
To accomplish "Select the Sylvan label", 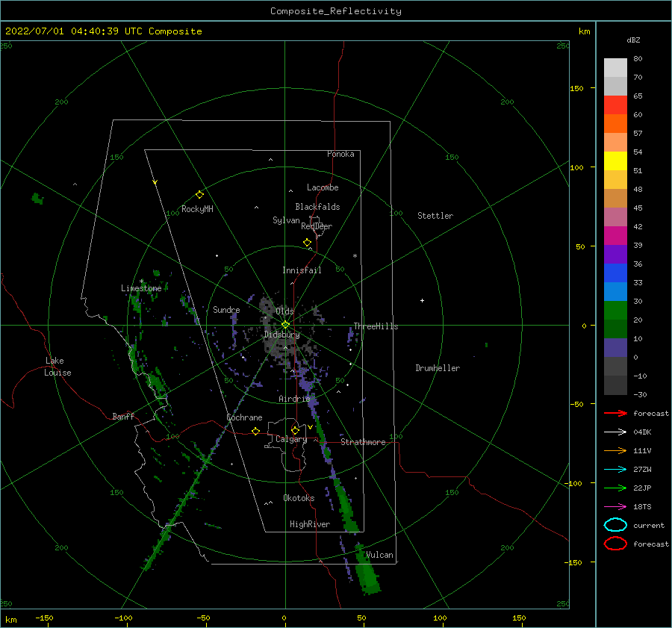I will pyautogui.click(x=286, y=220).
